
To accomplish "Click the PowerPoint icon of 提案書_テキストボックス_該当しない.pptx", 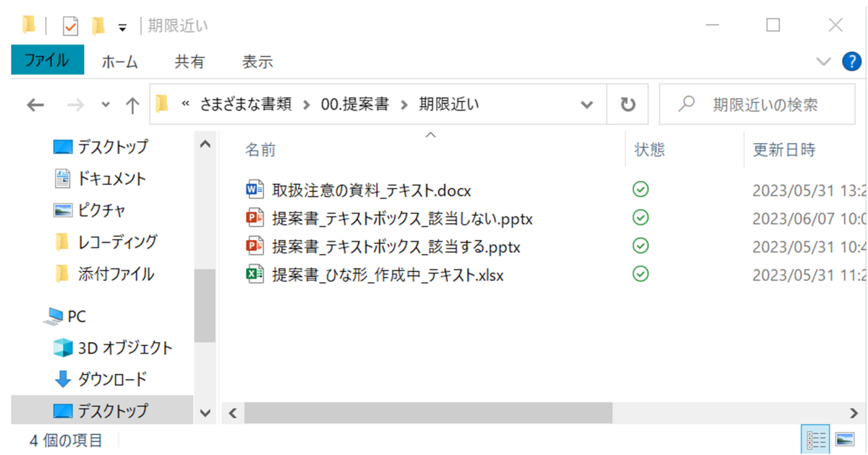I will point(255,218).
